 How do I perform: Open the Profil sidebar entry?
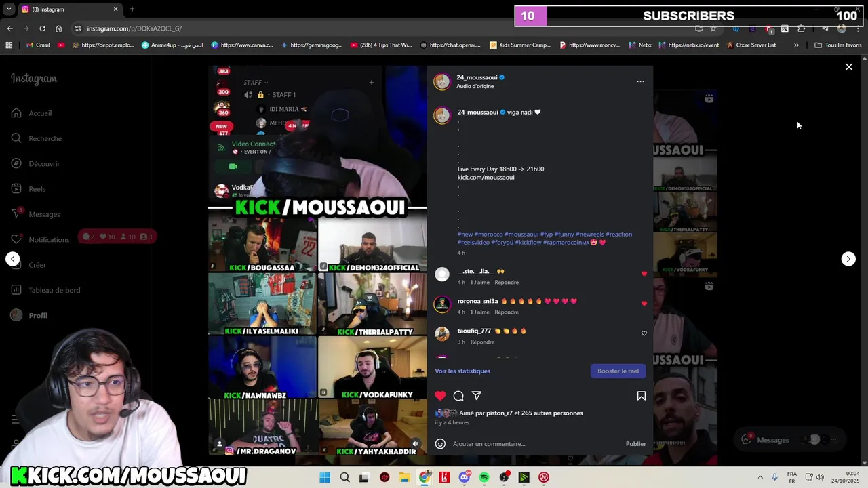point(30,315)
